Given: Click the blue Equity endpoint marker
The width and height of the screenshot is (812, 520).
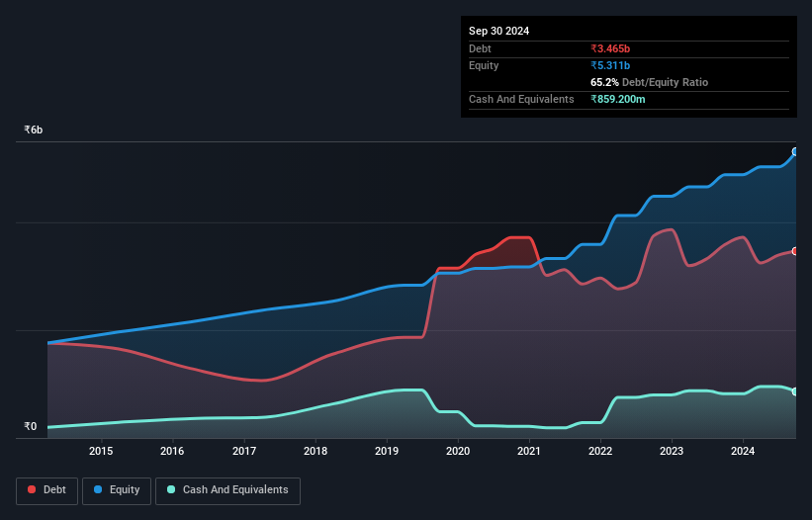Looking at the screenshot, I should coord(795,151).
